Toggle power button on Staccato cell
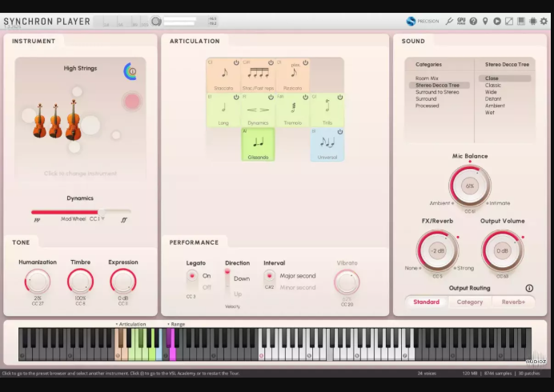This screenshot has width=554, height=392. tap(236, 62)
